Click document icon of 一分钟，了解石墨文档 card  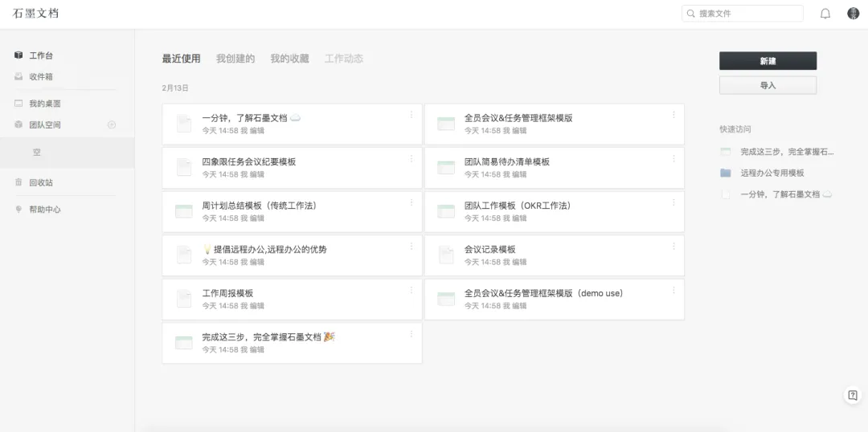click(x=184, y=124)
